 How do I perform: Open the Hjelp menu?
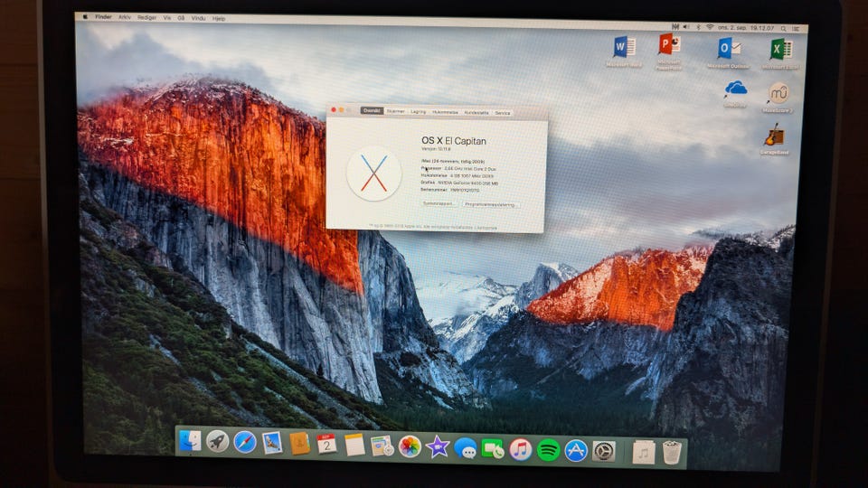pos(219,19)
